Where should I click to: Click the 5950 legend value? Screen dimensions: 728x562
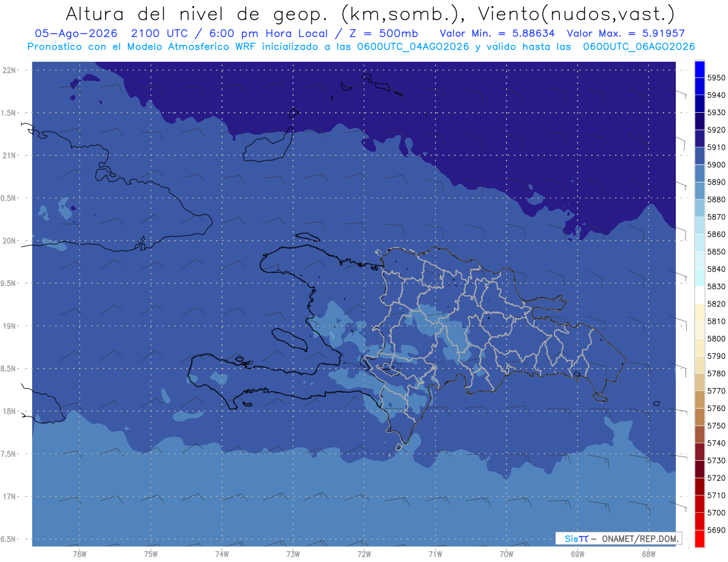pos(716,78)
